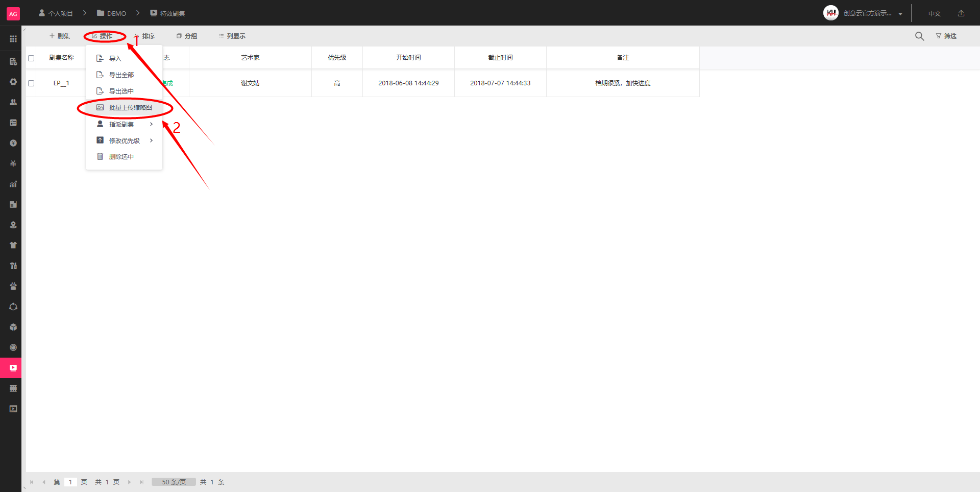This screenshot has width=980, height=492.
Task: Select 批量上传缩略图 from the menu
Action: coord(130,108)
